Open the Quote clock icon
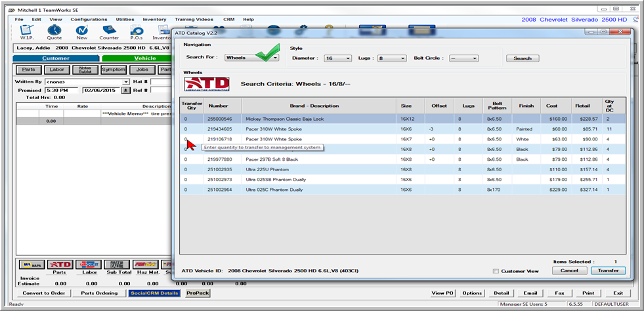The image size is (644, 311). [54, 32]
